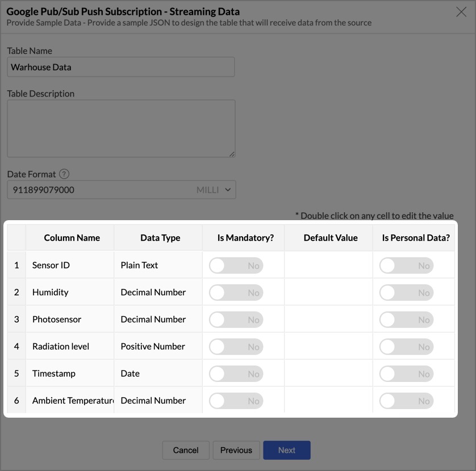Image resolution: width=476 pixels, height=471 pixels.
Task: Toggle Personal Data for Ambient Temperature
Action: pos(406,401)
